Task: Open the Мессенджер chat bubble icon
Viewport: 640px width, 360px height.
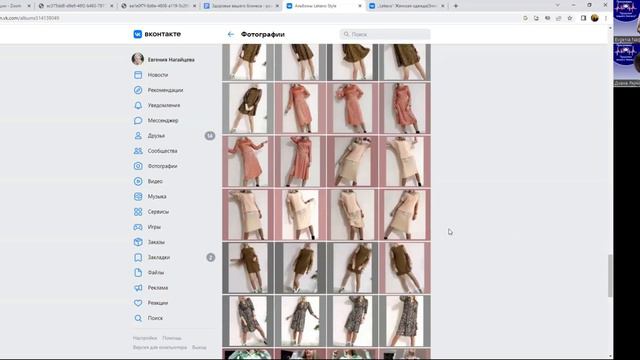Action: (x=138, y=120)
